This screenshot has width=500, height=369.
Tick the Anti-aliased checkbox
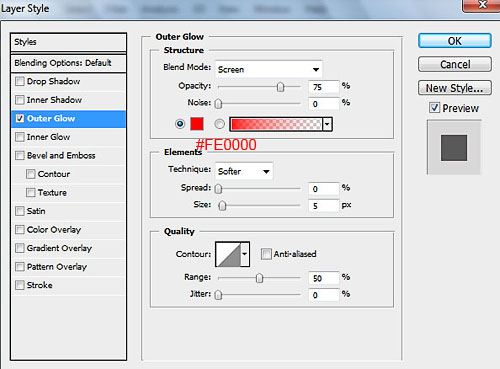click(266, 254)
